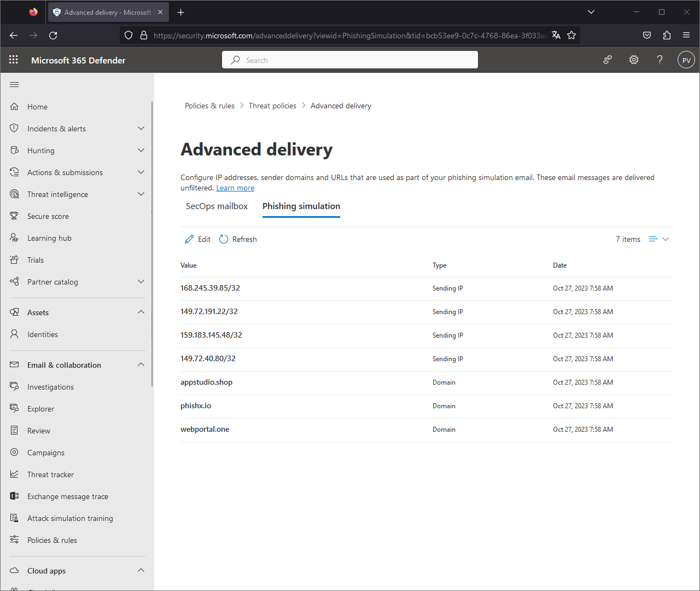Click the Learning hub icon
This screenshot has height=591, width=700.
pos(14,238)
